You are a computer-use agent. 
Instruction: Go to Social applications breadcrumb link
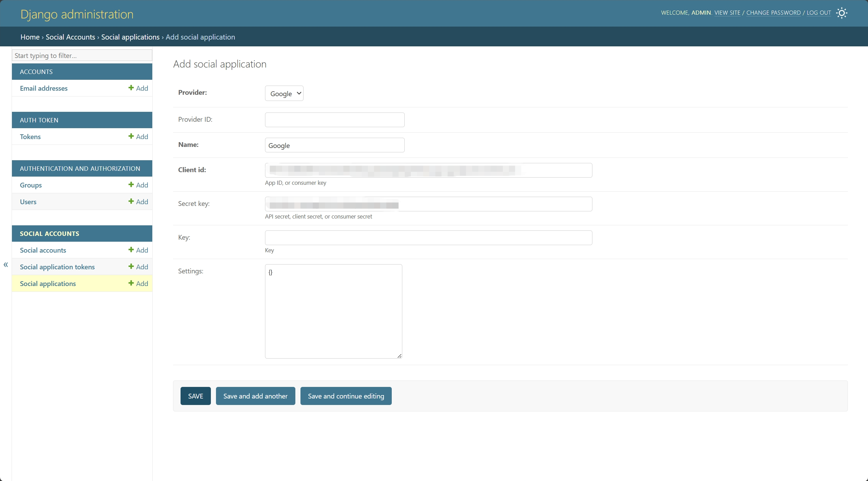(x=130, y=37)
